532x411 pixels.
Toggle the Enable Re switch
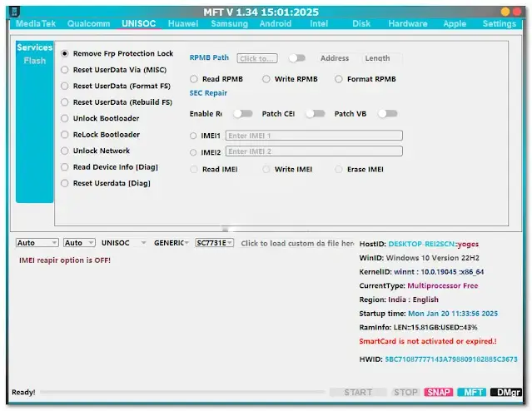243,114
